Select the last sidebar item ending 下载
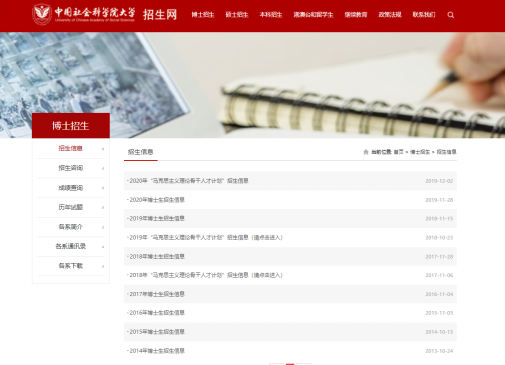The height and width of the screenshot is (365, 505). [71, 266]
